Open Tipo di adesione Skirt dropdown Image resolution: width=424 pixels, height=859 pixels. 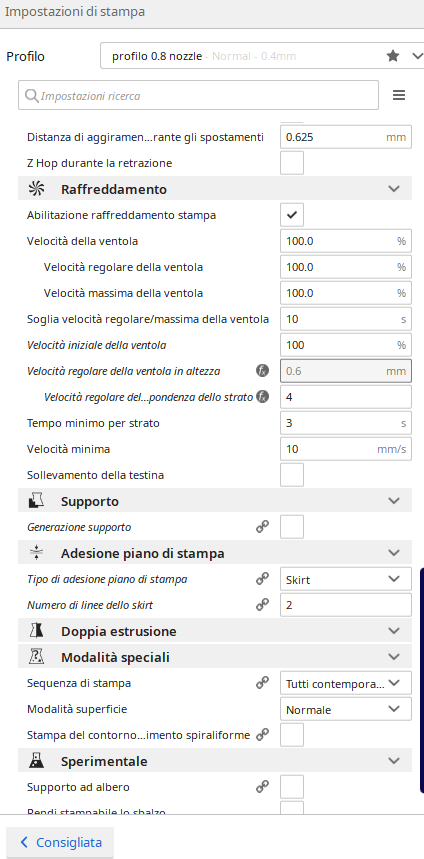(x=346, y=579)
